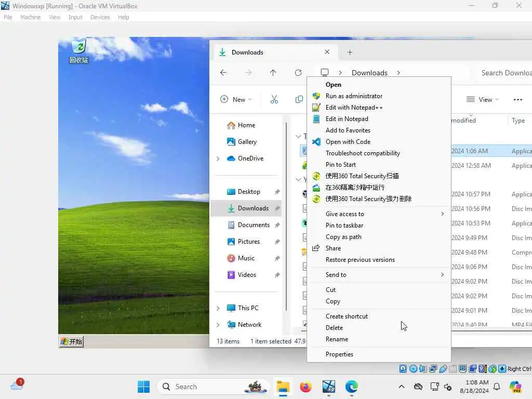Open the New dropdown button
Screen dimensions: 532x399
click(x=236, y=99)
